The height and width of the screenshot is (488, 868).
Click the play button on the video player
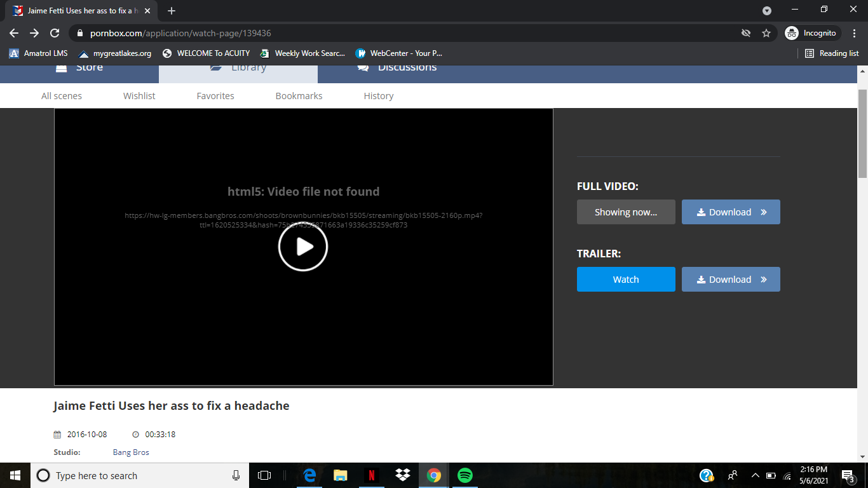click(x=303, y=247)
